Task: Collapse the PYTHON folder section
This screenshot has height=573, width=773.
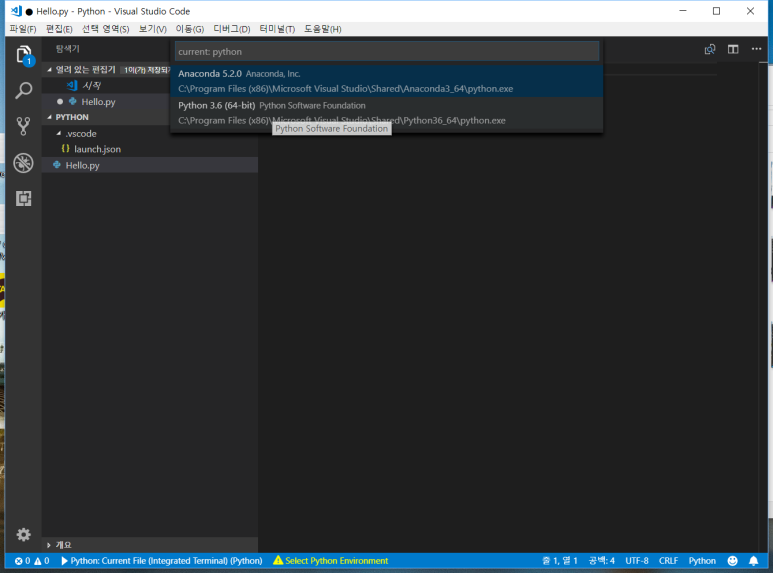Action: pyautogui.click(x=49, y=117)
